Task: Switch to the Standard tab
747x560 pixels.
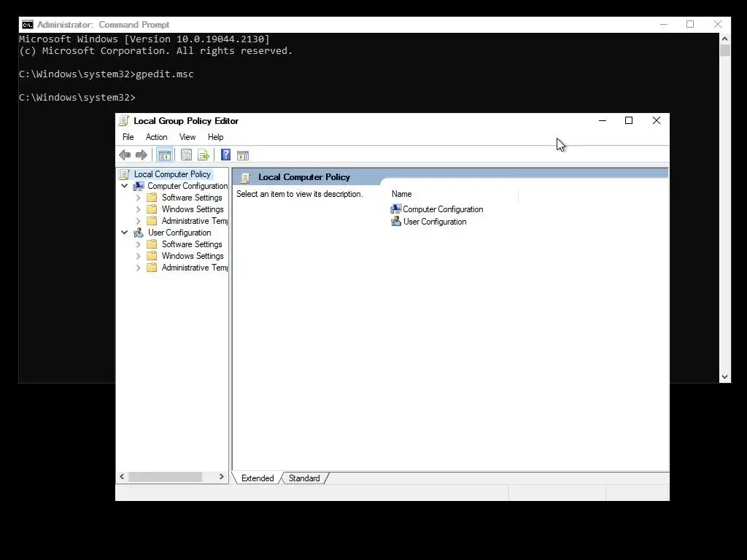Action: click(x=304, y=478)
